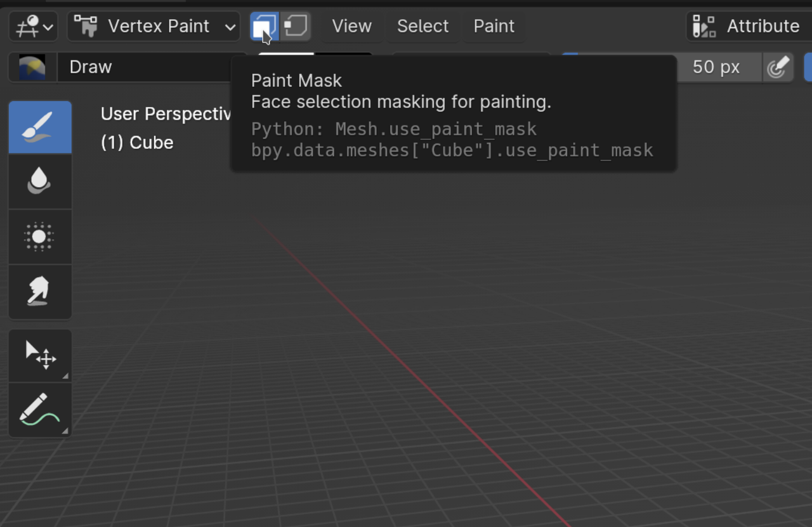Viewport: 812px width, 527px height.
Task: Select the Smear tool
Action: pos(40,292)
